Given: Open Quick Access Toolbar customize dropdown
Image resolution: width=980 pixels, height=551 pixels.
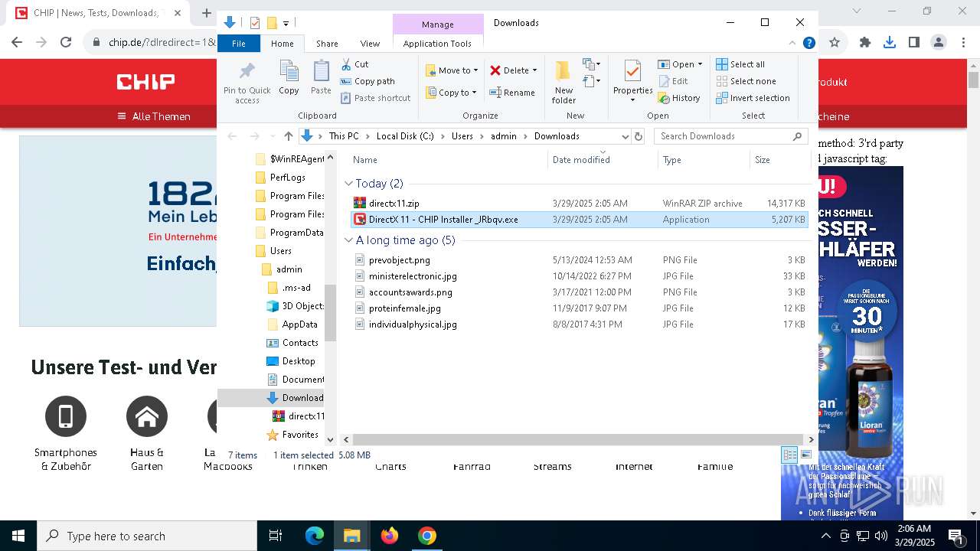Looking at the screenshot, I should click(286, 23).
